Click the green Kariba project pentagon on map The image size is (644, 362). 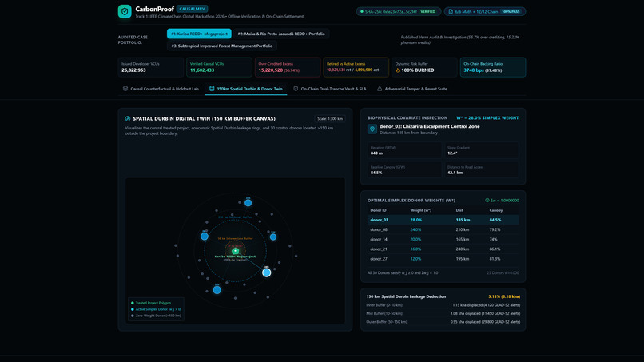point(236,251)
